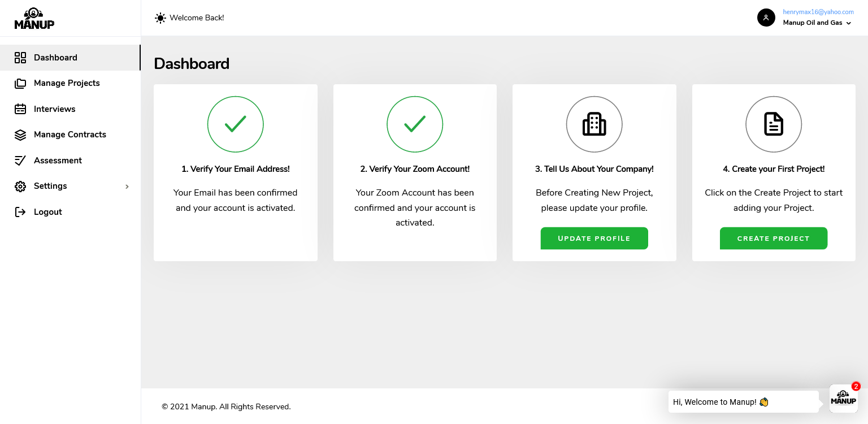Click the Assessment checklist icon
Viewport: 868px width, 424px height.
point(20,161)
